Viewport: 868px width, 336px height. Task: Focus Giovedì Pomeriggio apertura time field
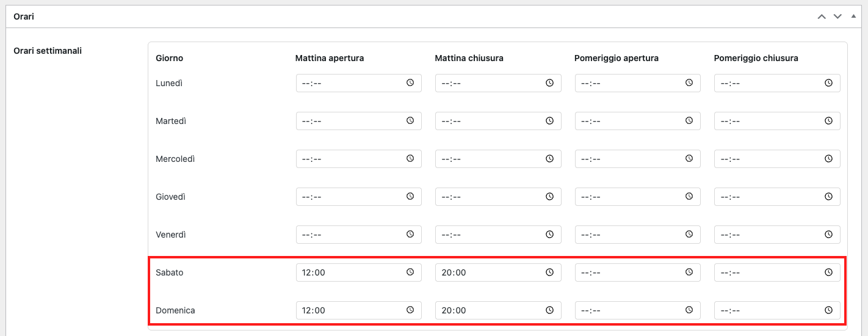pos(638,197)
